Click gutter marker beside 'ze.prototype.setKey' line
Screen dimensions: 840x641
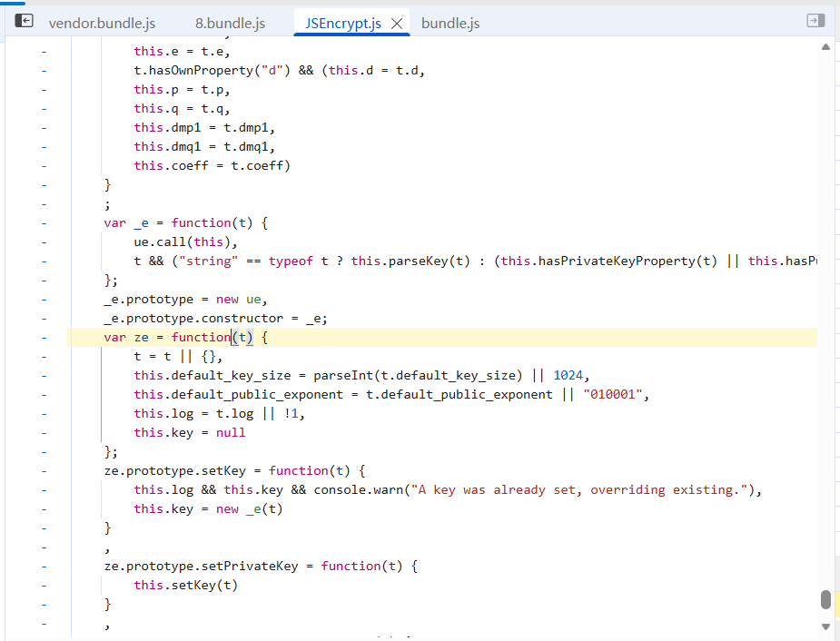[44, 471]
